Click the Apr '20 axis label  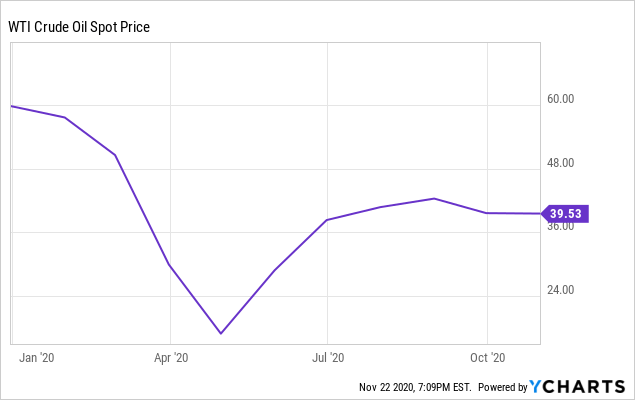point(171,357)
